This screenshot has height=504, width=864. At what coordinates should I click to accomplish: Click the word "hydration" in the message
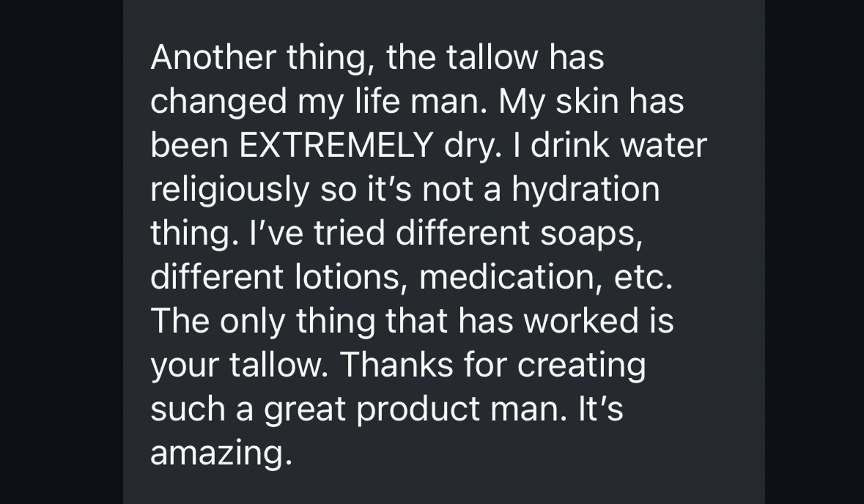[586, 190]
